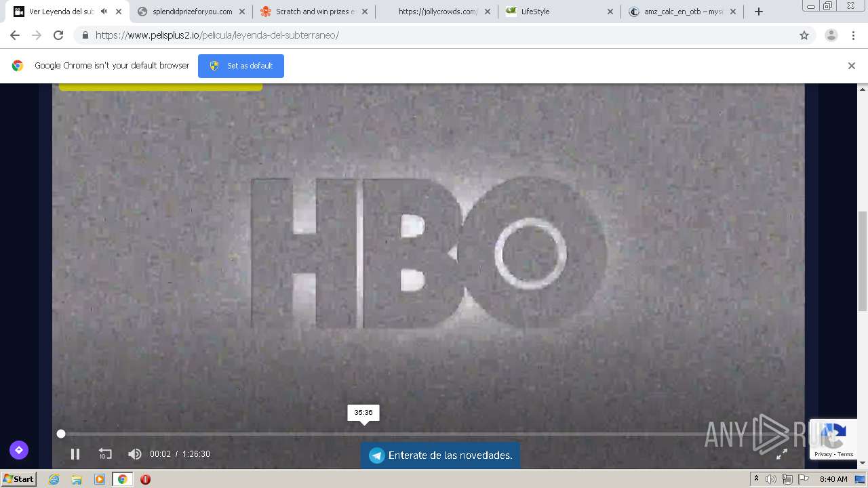Click the red Opera-style taskbar icon

point(145,479)
